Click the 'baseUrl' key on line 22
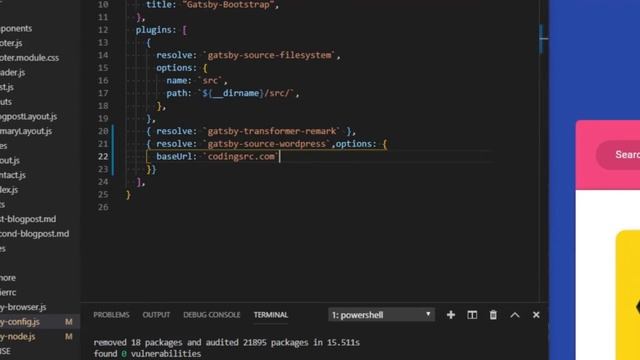 [174, 156]
